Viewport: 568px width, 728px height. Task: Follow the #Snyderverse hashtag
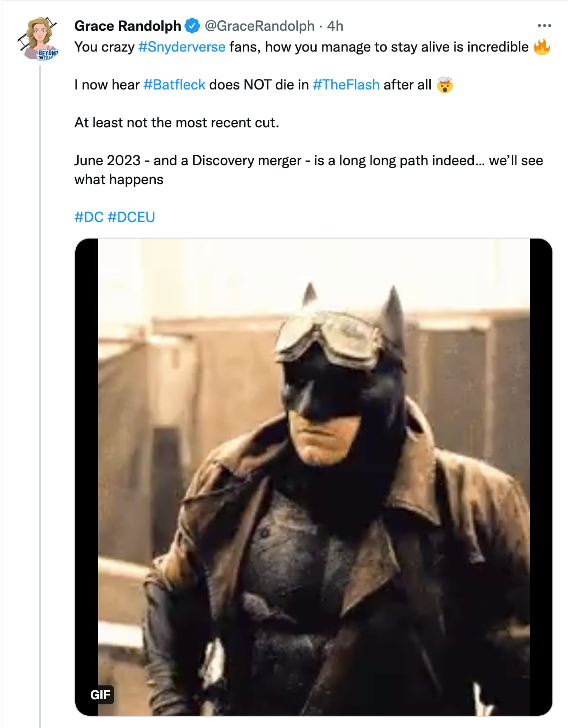(x=182, y=47)
